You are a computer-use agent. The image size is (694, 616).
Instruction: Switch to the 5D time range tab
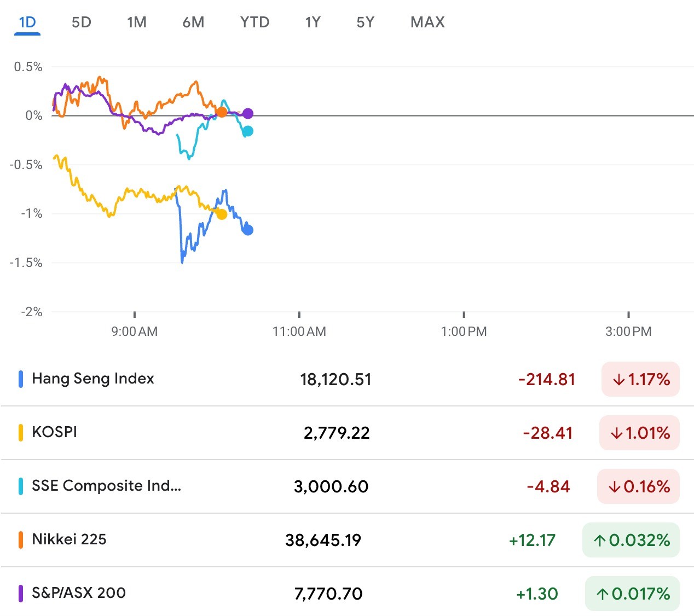(x=82, y=22)
